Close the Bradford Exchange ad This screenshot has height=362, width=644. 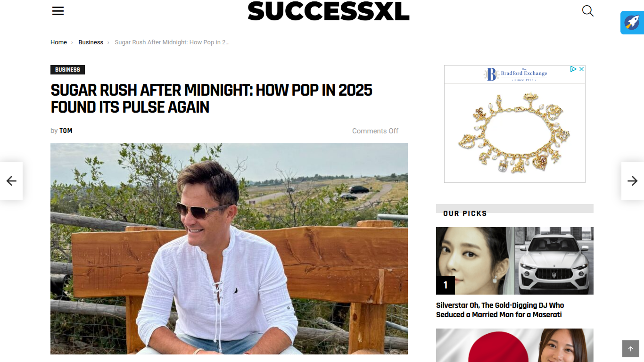tap(582, 69)
